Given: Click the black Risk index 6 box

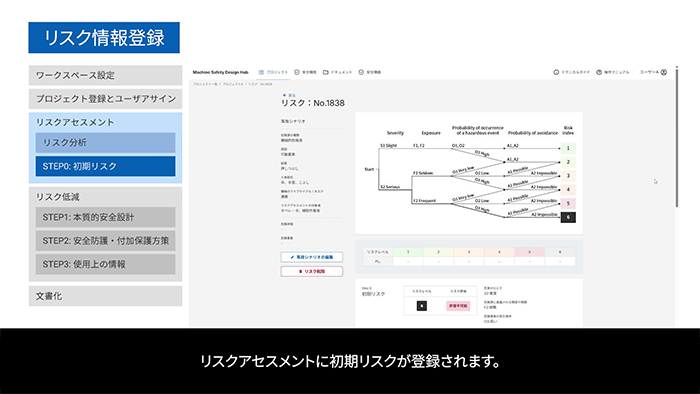Looking at the screenshot, I should coord(568,217).
